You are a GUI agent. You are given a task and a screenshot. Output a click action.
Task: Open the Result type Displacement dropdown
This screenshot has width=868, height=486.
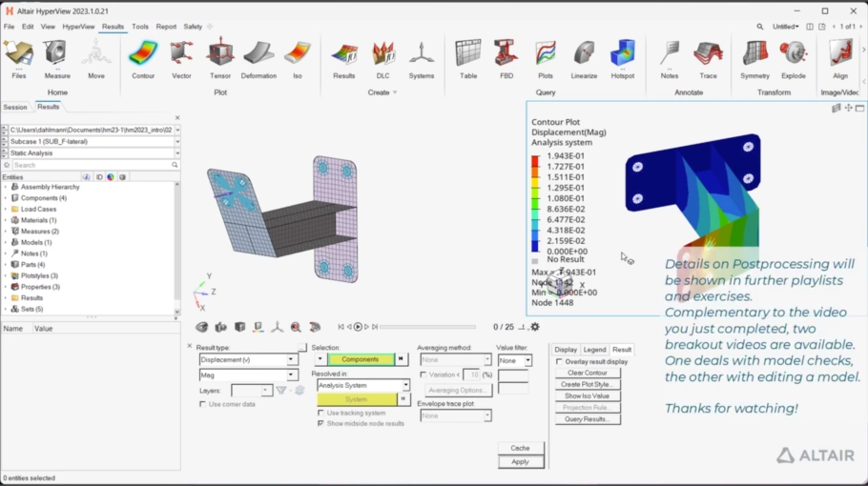(x=248, y=359)
